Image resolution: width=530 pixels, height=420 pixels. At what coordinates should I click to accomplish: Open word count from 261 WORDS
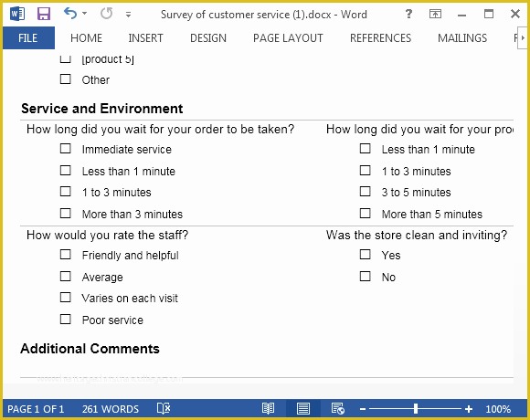111,409
